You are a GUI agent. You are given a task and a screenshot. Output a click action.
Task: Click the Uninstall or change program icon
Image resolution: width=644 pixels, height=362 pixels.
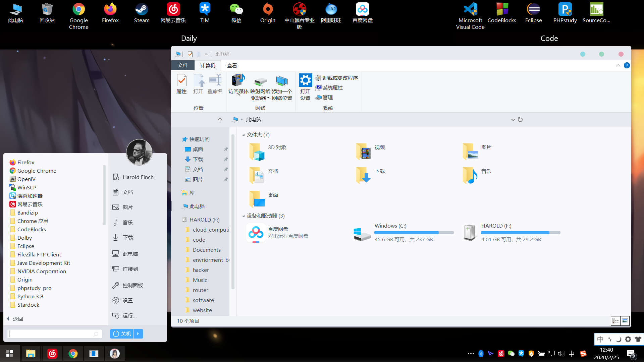318,78
